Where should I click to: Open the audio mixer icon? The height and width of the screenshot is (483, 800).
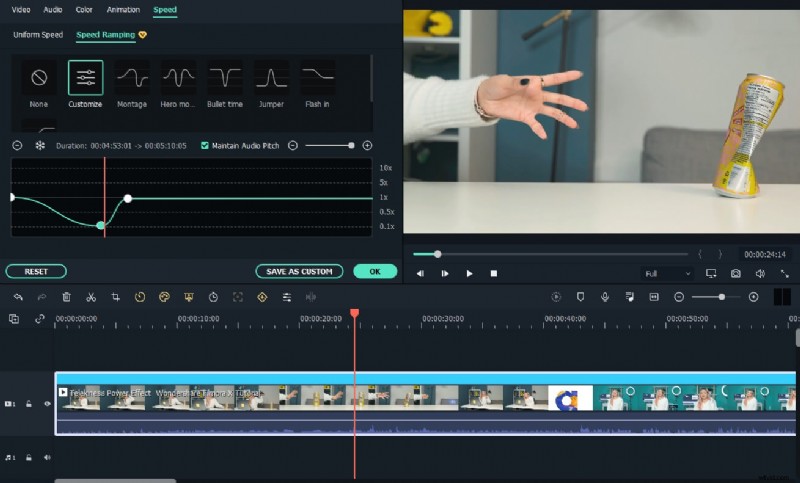630,297
